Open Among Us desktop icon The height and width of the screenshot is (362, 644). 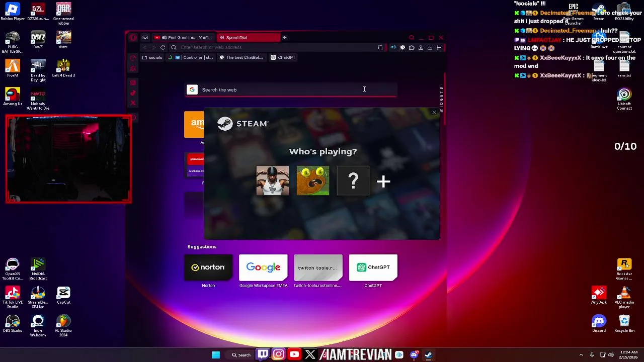coord(13,97)
